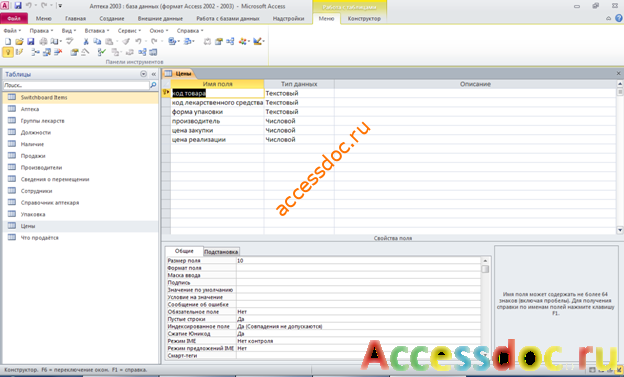The height and width of the screenshot is (377, 624).
Task: Click the Размер поля value field
Action: 359,260
